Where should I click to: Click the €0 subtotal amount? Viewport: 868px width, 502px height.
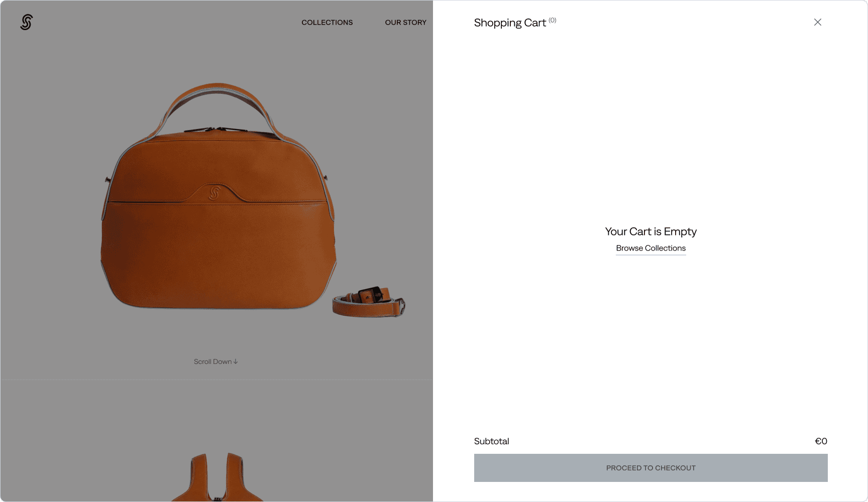point(821,441)
